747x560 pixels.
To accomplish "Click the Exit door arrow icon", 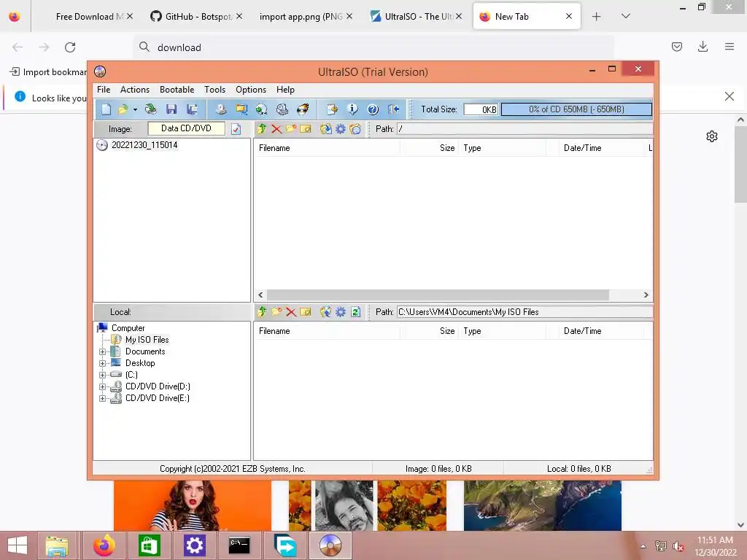I will [x=393, y=109].
